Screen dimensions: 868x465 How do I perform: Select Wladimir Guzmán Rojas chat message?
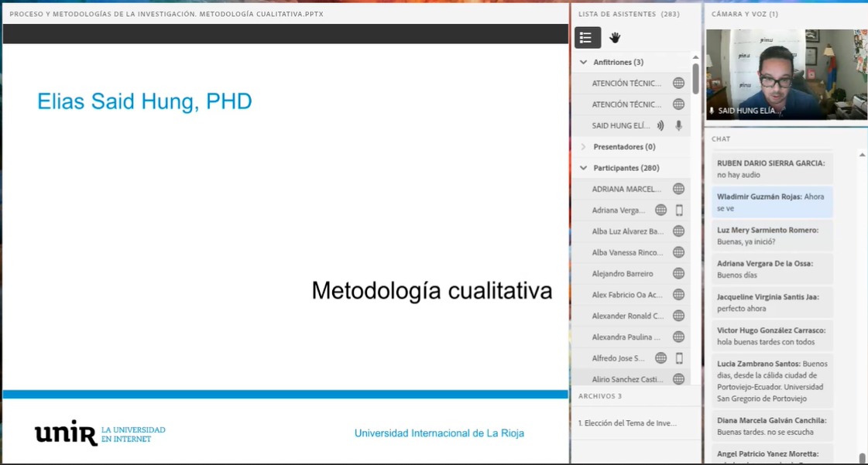click(771, 202)
